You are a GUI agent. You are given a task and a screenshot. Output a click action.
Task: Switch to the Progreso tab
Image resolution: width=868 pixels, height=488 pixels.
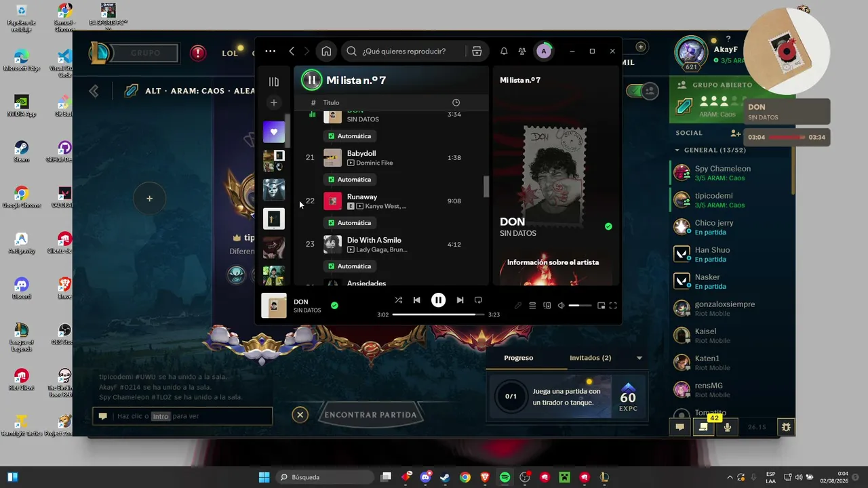tap(519, 358)
